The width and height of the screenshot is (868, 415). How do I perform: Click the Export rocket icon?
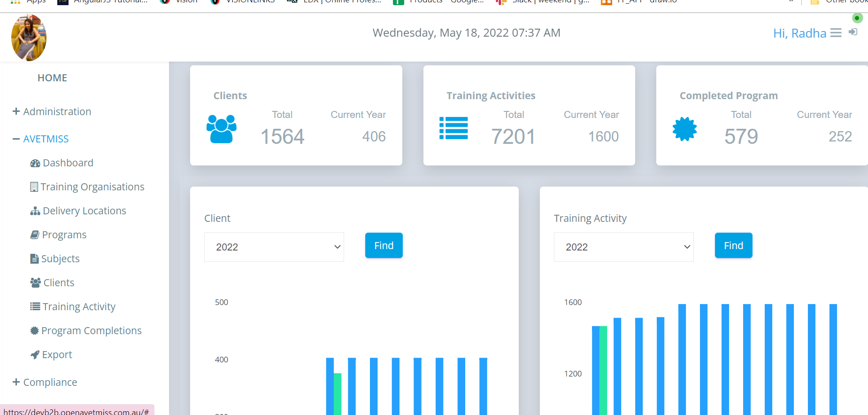pos(35,355)
